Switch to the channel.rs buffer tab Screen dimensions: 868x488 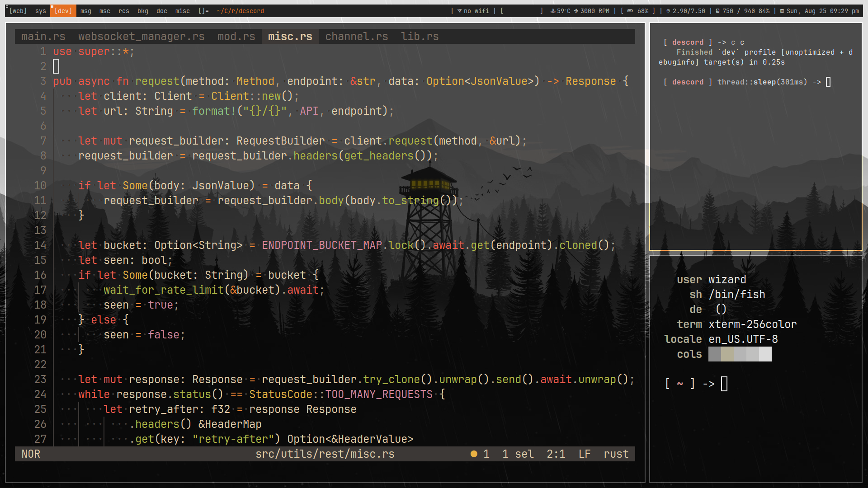[356, 37]
